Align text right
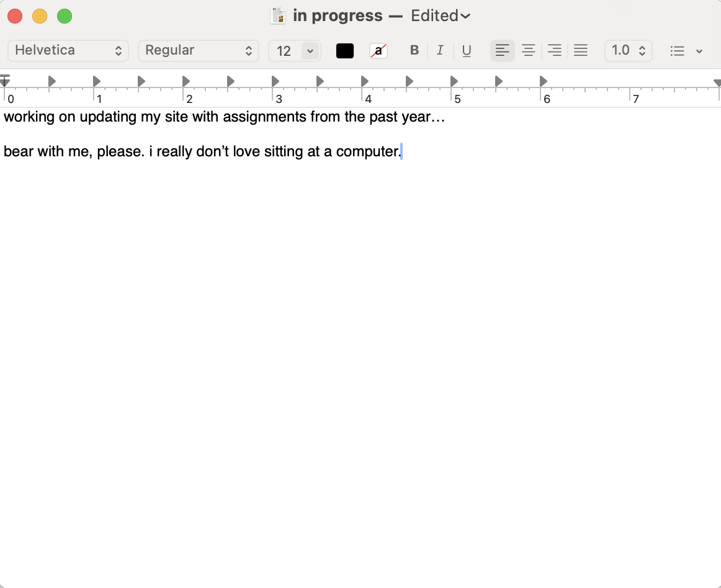The height and width of the screenshot is (588, 721). point(555,50)
